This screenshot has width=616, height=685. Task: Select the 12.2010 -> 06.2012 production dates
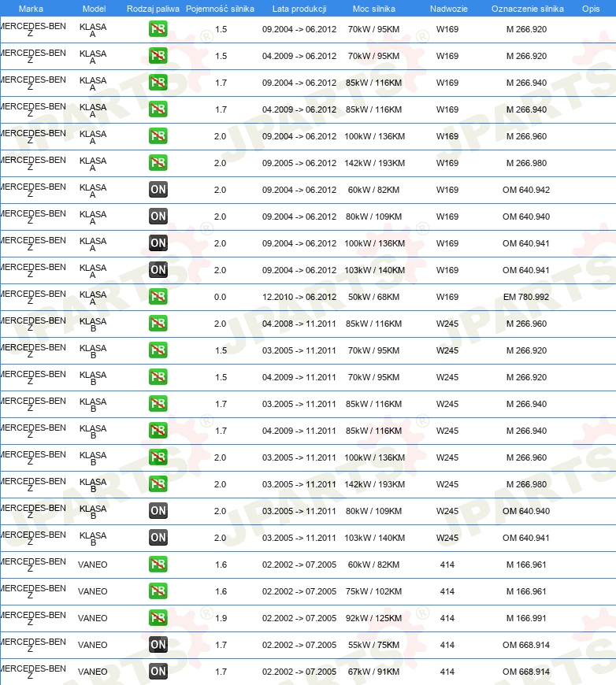(x=299, y=297)
